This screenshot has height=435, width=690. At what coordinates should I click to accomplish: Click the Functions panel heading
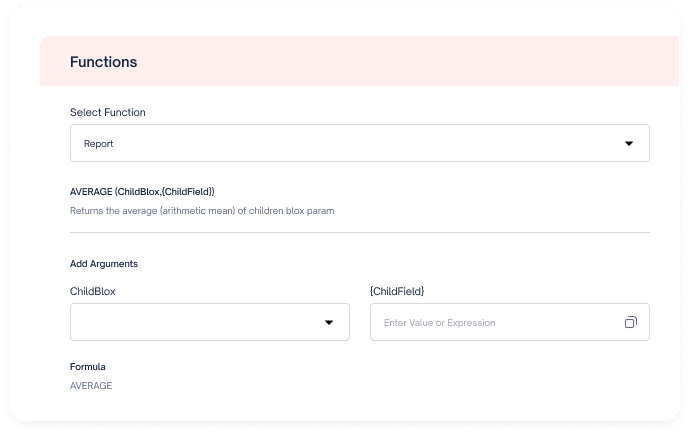103,62
